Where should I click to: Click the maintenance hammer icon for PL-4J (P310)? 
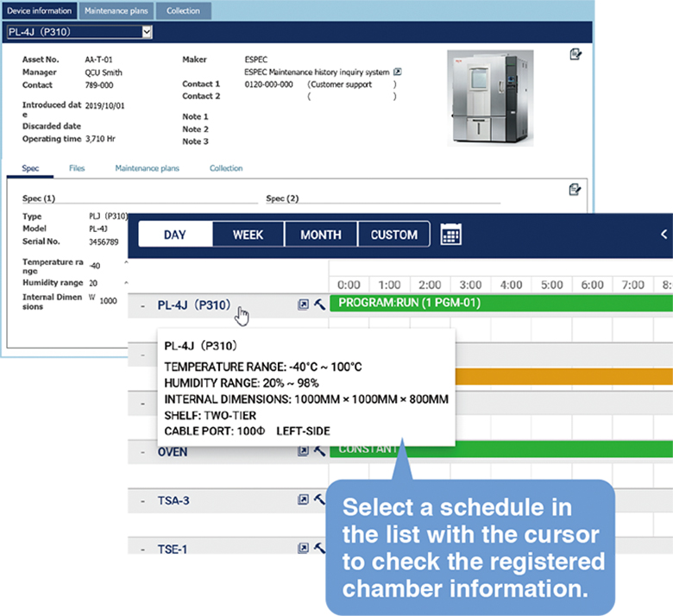[x=319, y=305]
